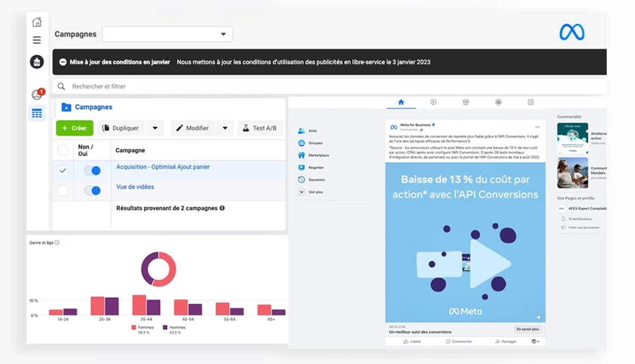Click Un meilleur suivi des conversions headline

(x=420, y=331)
